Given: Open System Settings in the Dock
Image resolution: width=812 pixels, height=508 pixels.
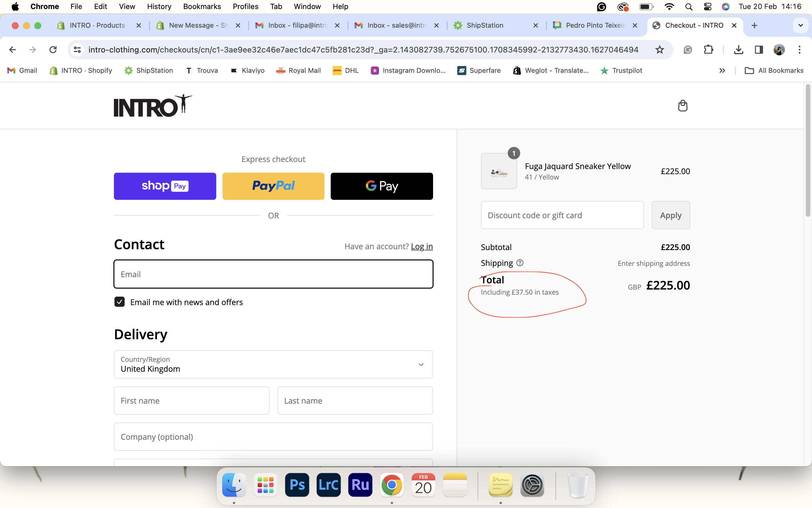Looking at the screenshot, I should (x=532, y=485).
